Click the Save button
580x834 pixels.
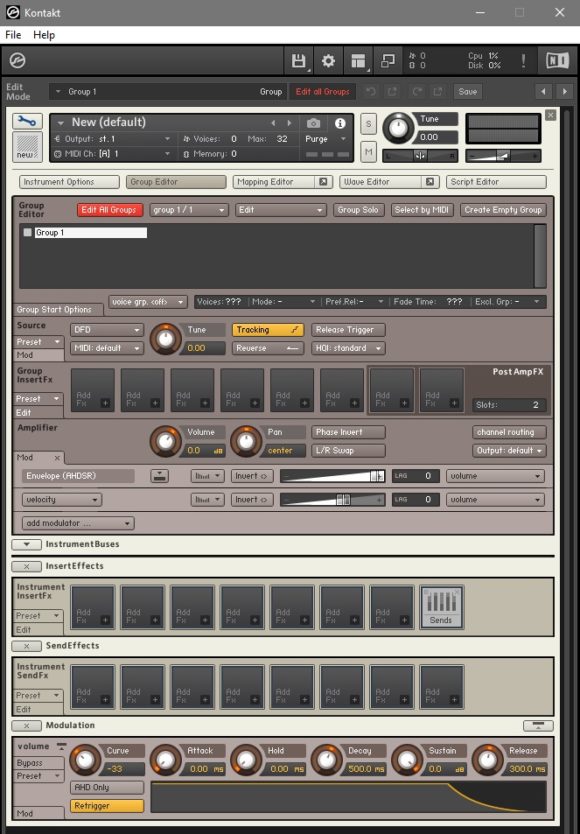(468, 91)
